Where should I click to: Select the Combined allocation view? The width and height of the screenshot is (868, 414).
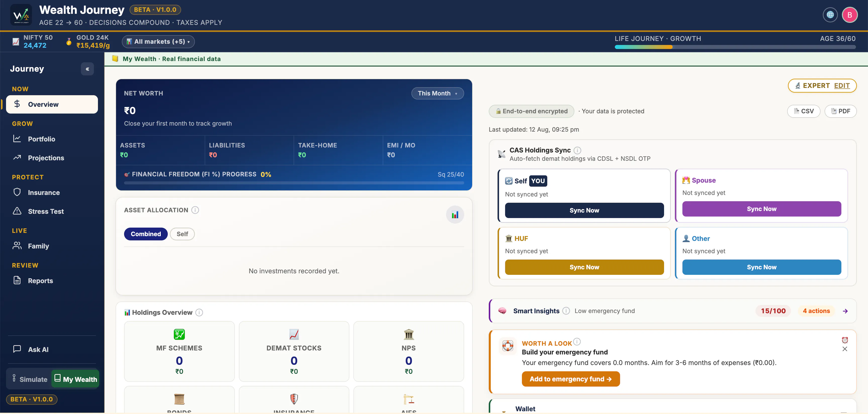146,234
